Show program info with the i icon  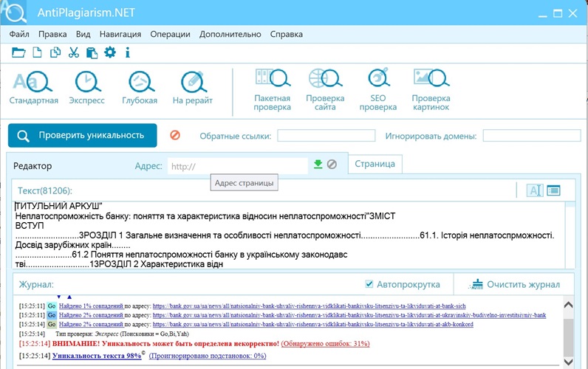(128, 52)
